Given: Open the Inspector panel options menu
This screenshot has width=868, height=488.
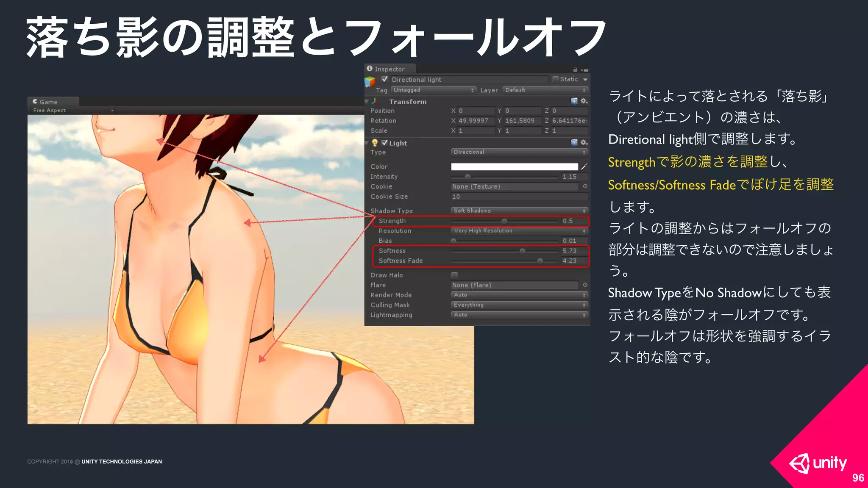Looking at the screenshot, I should pyautogui.click(x=585, y=70).
